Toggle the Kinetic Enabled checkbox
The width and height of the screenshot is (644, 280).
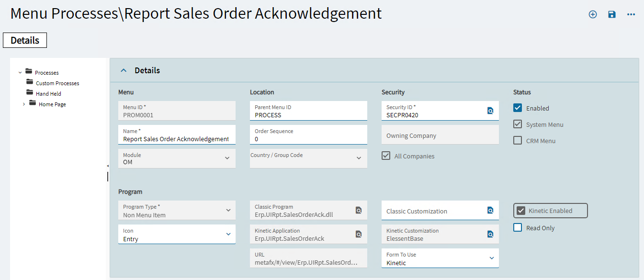pos(520,211)
